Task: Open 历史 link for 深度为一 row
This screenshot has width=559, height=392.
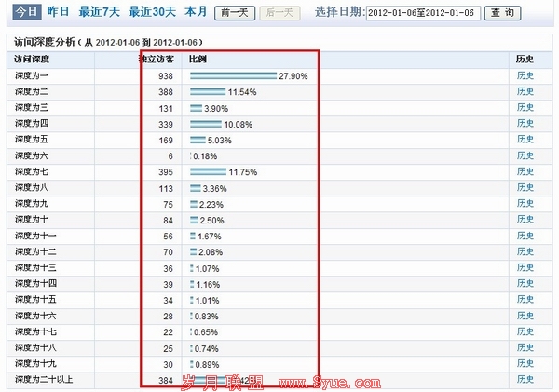Action: (525, 75)
